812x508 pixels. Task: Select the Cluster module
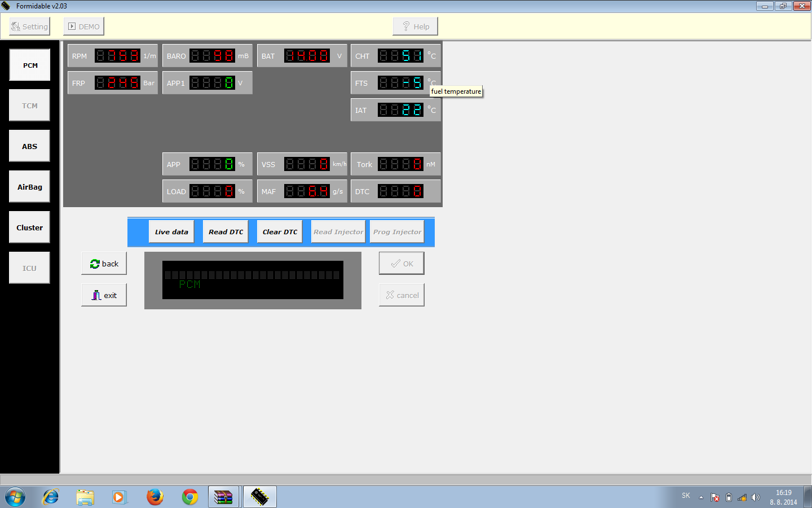(x=30, y=227)
